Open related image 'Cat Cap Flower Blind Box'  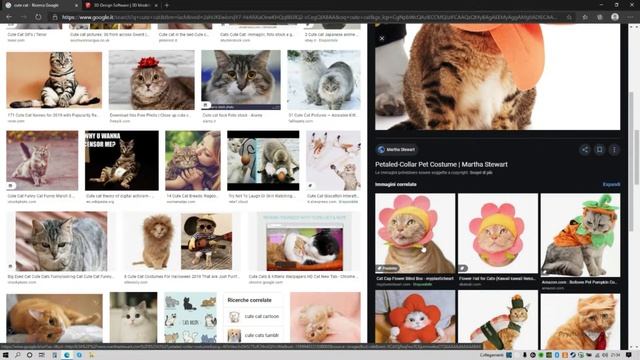415,233
